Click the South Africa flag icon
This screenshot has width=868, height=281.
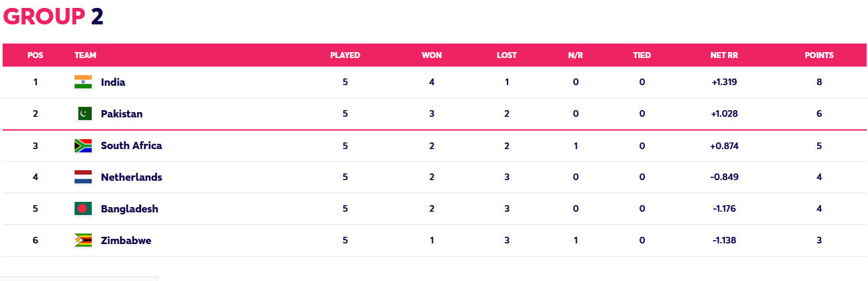point(83,145)
